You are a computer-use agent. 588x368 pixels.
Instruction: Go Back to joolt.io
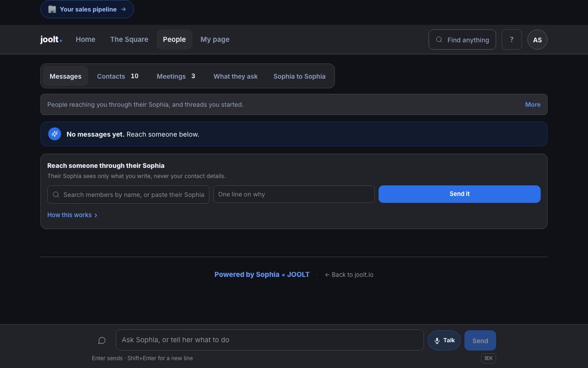point(349,275)
